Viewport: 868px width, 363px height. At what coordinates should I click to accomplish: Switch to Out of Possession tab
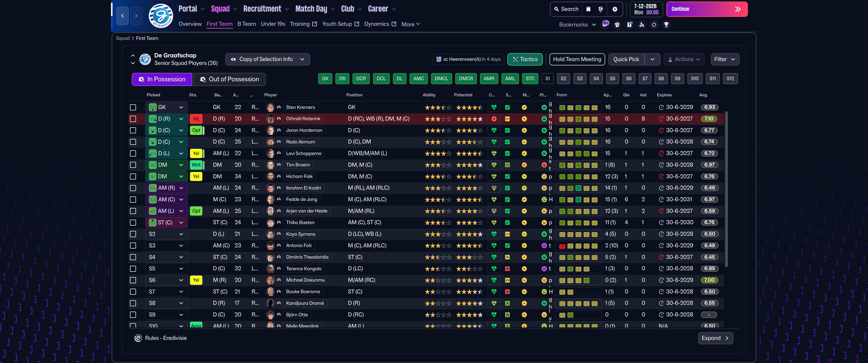(x=229, y=79)
